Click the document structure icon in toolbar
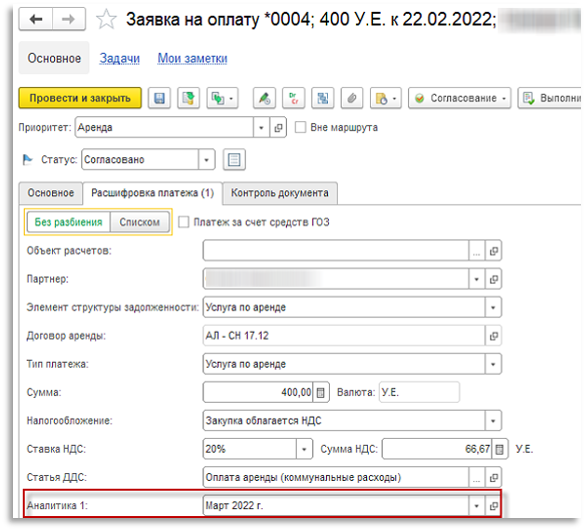 323,98
